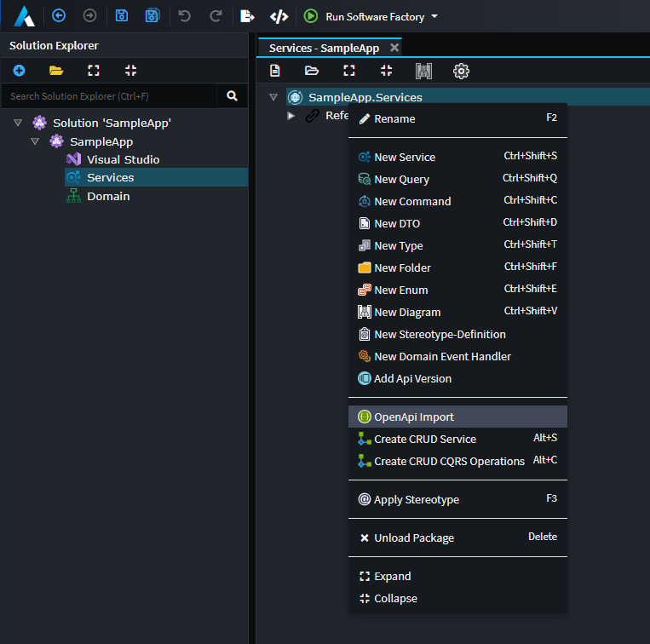Image resolution: width=650 pixels, height=644 pixels.
Task: Open the code view angle-brackets icon
Action: 279,16
